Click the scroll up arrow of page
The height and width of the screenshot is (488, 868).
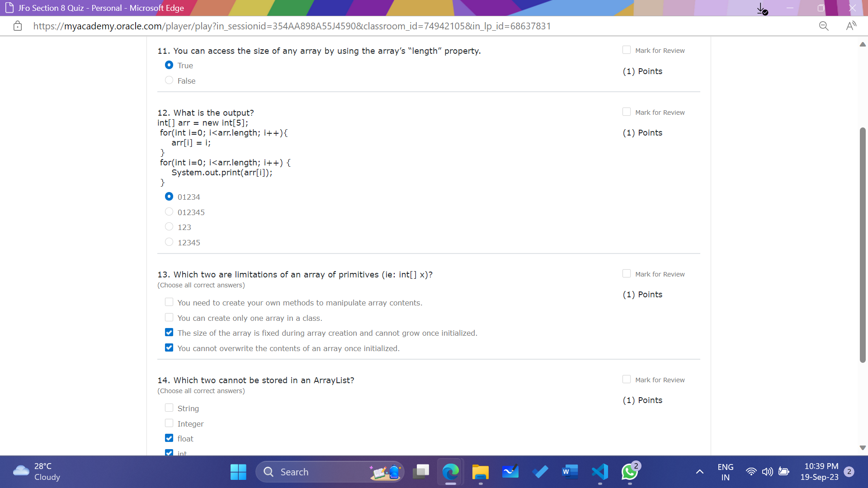pyautogui.click(x=863, y=44)
